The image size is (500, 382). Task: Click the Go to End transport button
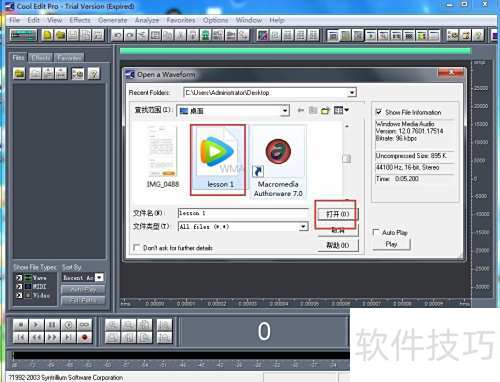[x=68, y=338]
